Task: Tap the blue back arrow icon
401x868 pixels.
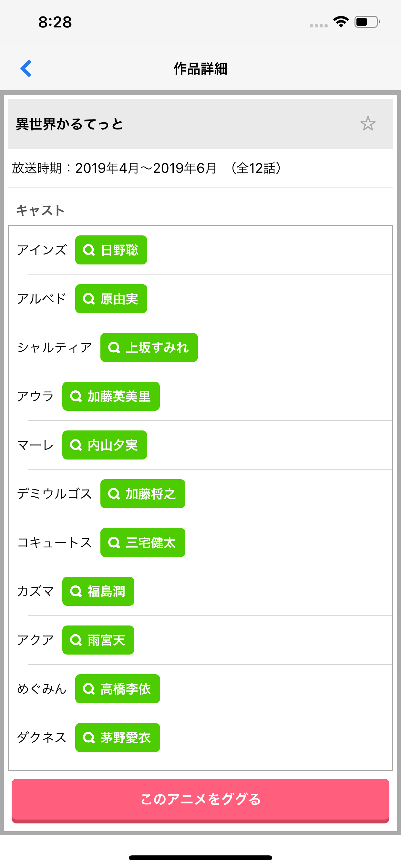Action: (x=26, y=68)
